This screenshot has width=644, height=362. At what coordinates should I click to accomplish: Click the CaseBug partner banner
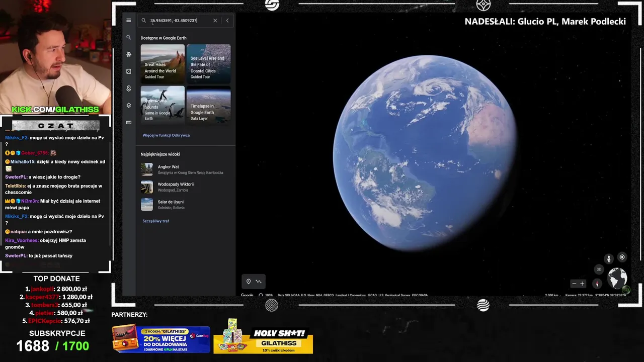click(x=161, y=339)
